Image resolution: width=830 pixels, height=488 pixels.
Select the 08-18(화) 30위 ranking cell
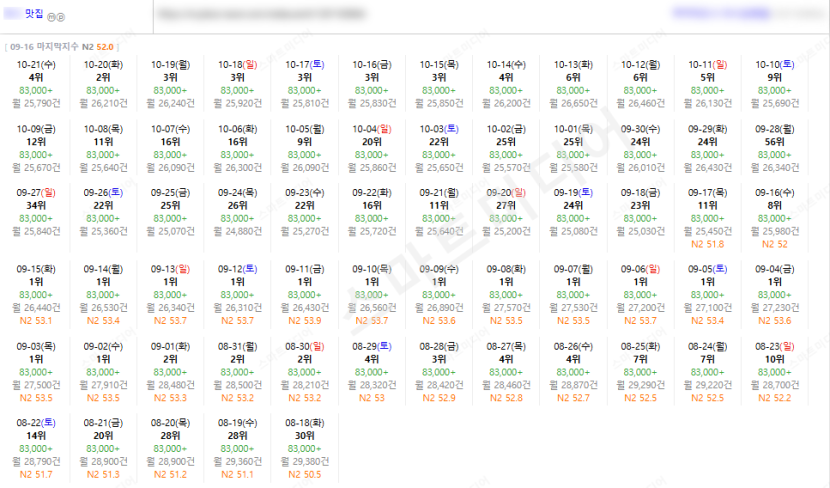pyautogui.click(x=304, y=448)
